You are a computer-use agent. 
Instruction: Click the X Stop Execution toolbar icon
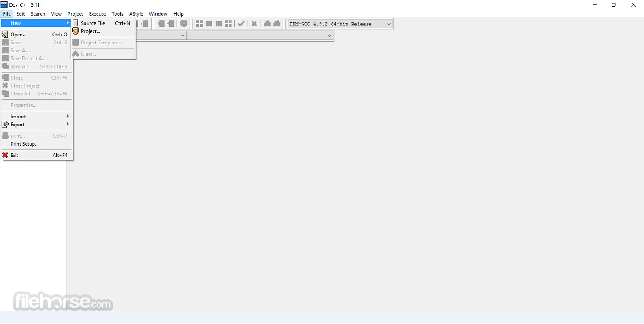click(254, 24)
